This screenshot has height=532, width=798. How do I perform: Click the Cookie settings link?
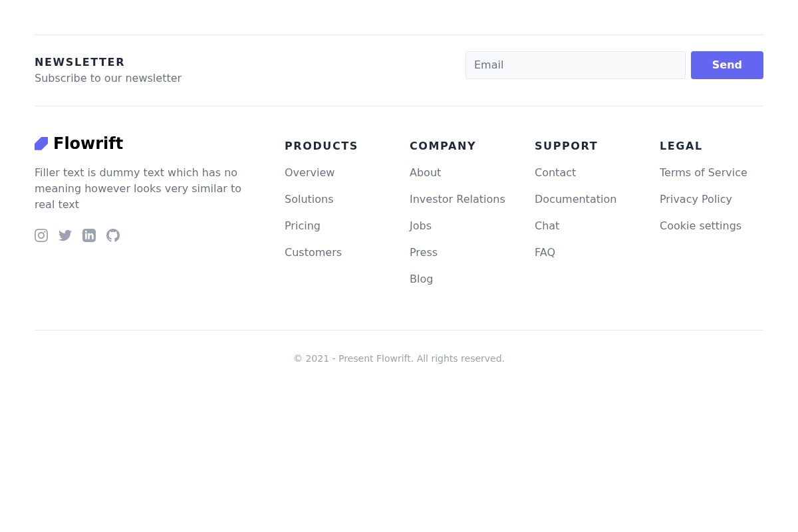[700, 225]
